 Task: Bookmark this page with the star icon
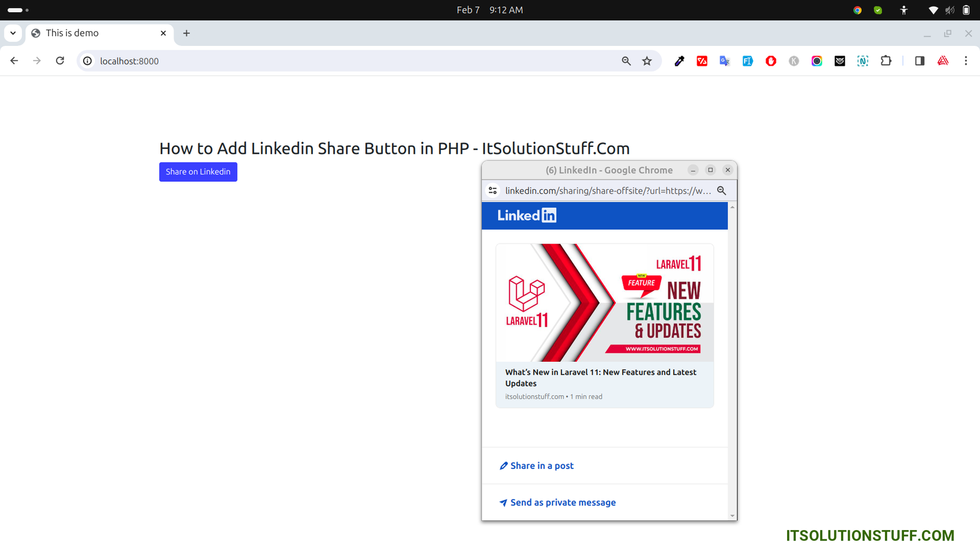647,61
